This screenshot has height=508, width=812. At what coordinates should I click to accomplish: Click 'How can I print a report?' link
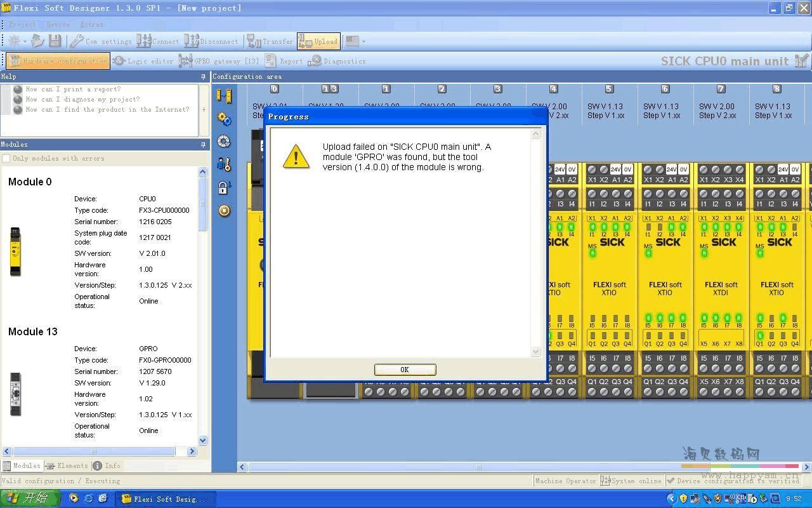coord(72,90)
